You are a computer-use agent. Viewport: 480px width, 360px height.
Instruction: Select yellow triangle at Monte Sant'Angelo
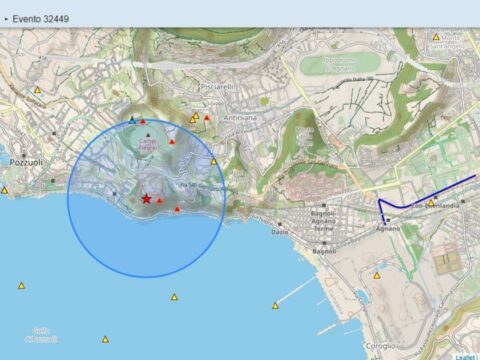point(436,37)
